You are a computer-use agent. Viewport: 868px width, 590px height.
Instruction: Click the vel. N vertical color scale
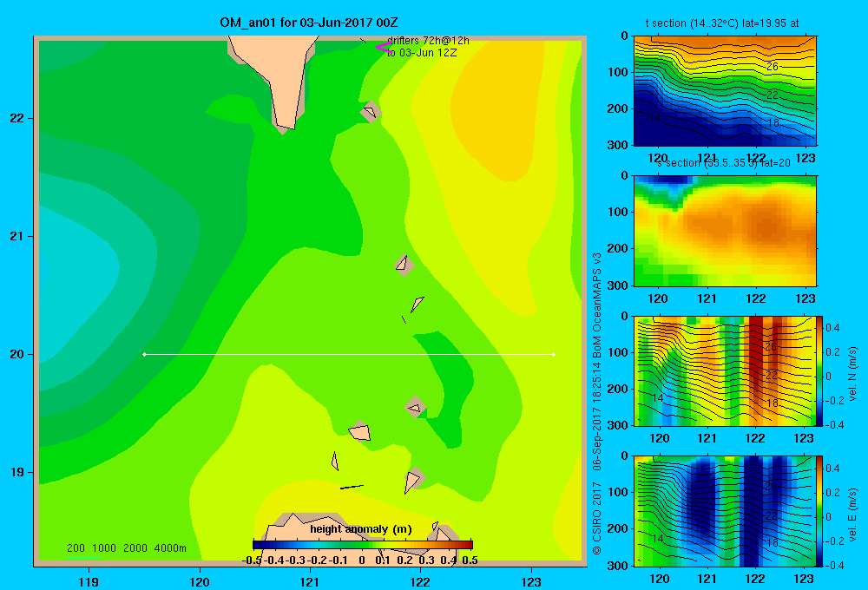coord(820,370)
